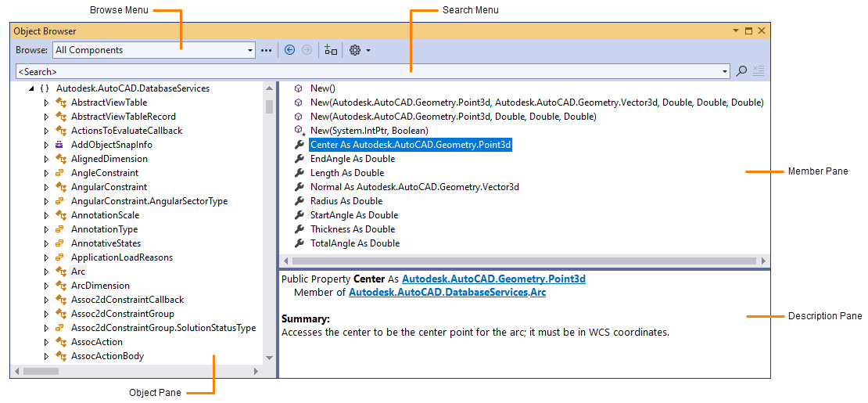
Task: Click the ApplicationLoadReasons enum icon
Action: point(59,257)
